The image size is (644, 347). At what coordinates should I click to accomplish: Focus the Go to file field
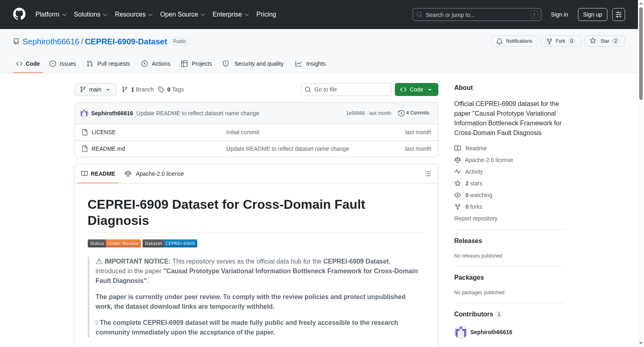point(346,89)
